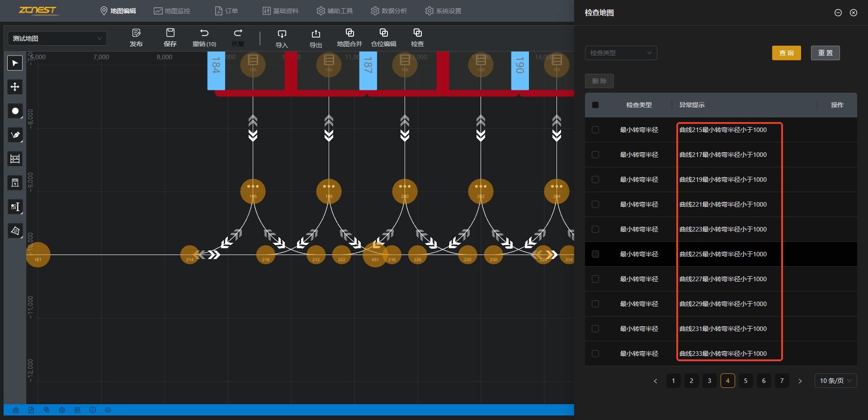This screenshot has height=420, width=868.
Task: Click storage bin 184 on map
Action: 216,71
